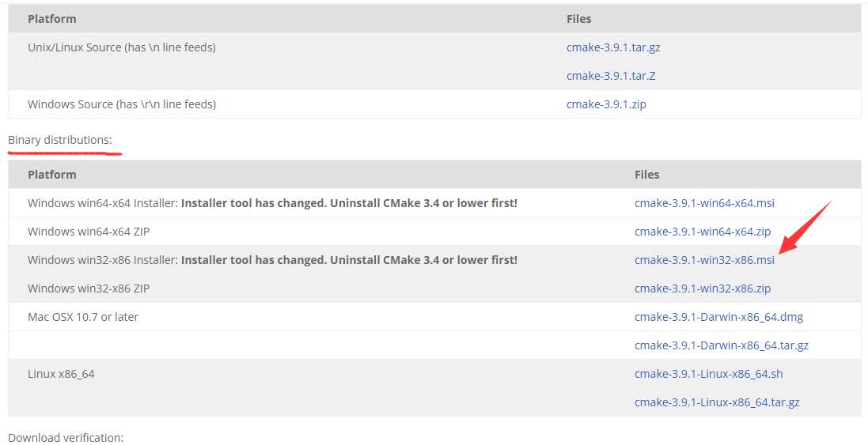Select the "Linux x86_64" platform text

click(61, 374)
